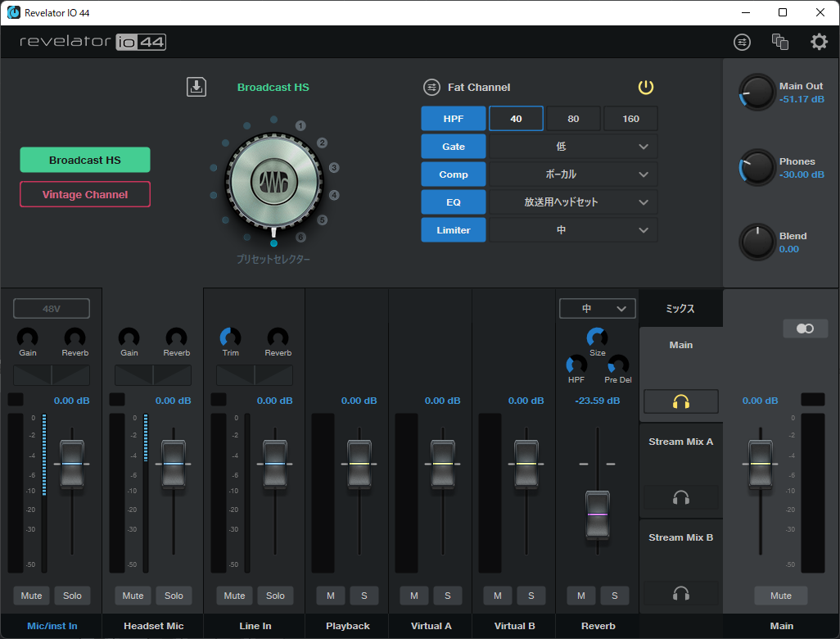
Task: Select preset slot 3 on the dial
Action: click(334, 168)
